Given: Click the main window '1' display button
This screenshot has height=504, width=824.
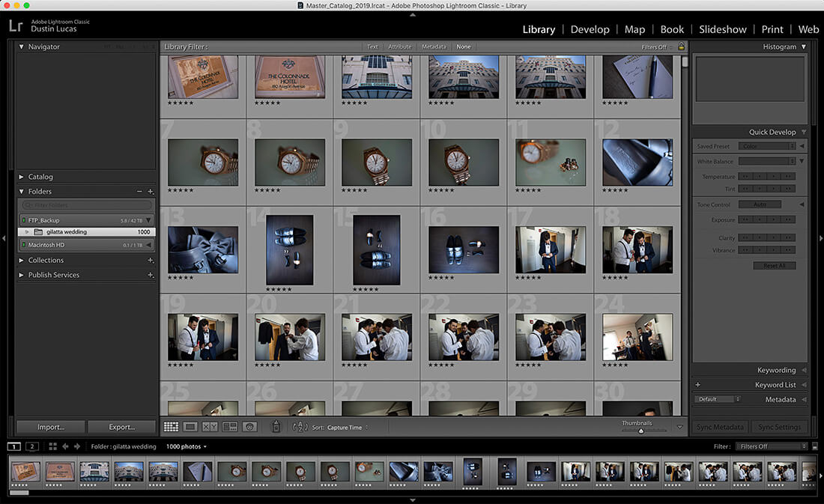Looking at the screenshot, I should tap(14, 447).
